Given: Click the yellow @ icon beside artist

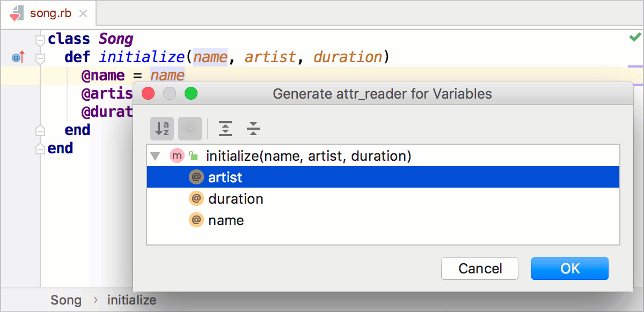Looking at the screenshot, I should [196, 177].
